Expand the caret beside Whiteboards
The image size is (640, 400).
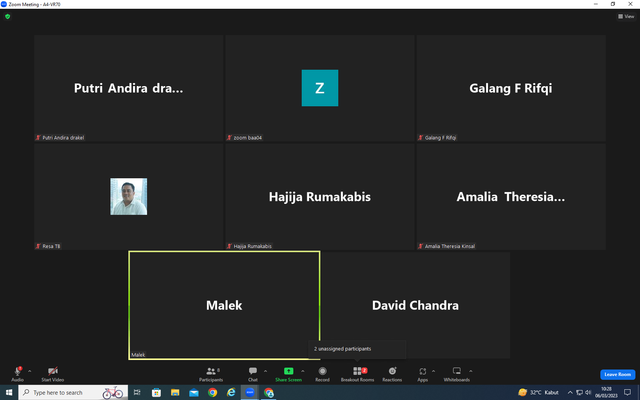pyautogui.click(x=471, y=371)
